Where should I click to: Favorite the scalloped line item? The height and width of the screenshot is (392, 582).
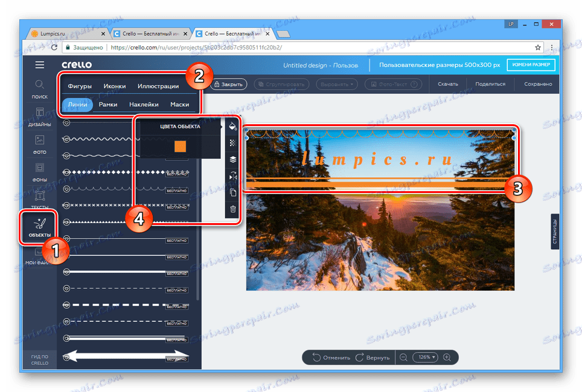coord(66,189)
